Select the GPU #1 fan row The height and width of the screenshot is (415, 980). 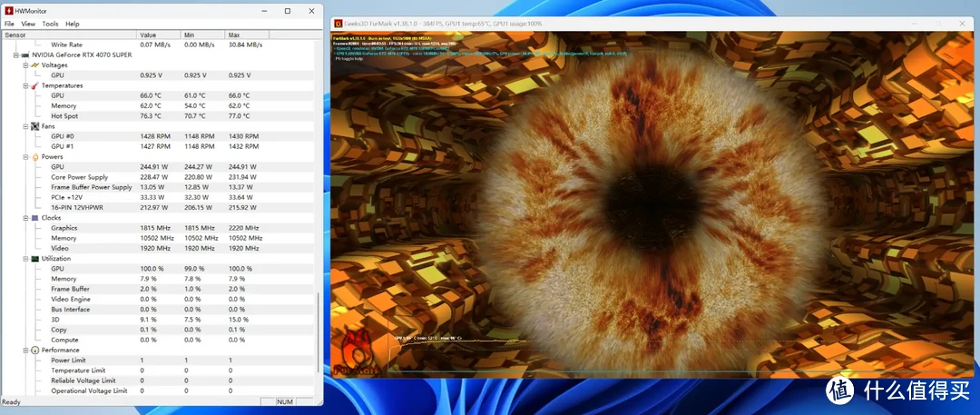click(x=160, y=146)
